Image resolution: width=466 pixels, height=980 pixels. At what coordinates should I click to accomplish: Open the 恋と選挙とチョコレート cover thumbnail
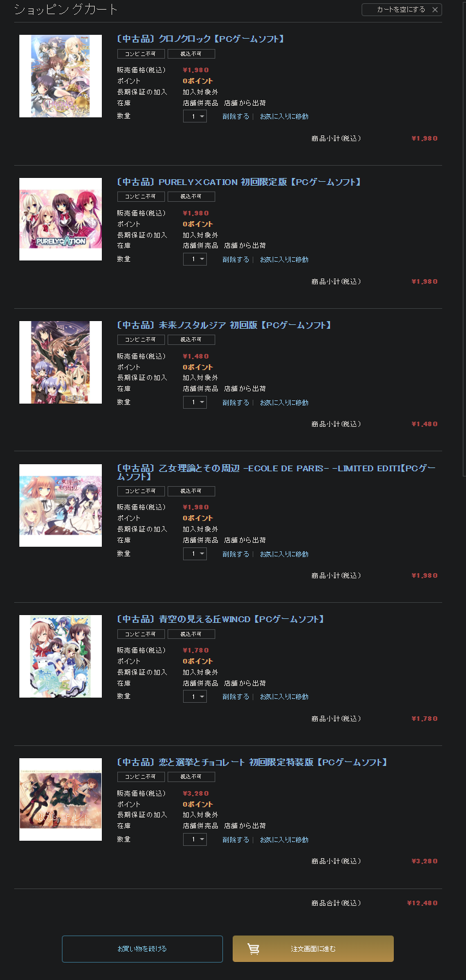(x=61, y=799)
